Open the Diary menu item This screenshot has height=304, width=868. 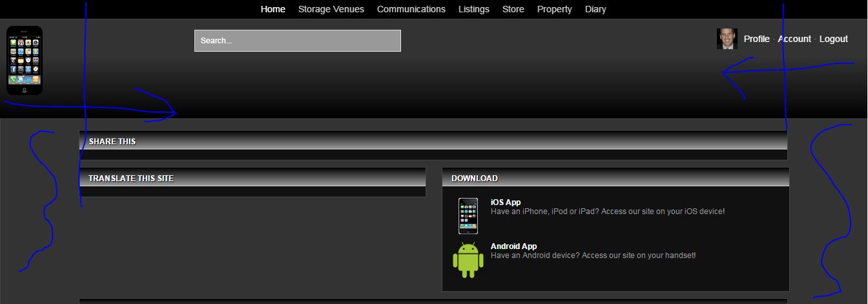click(595, 9)
